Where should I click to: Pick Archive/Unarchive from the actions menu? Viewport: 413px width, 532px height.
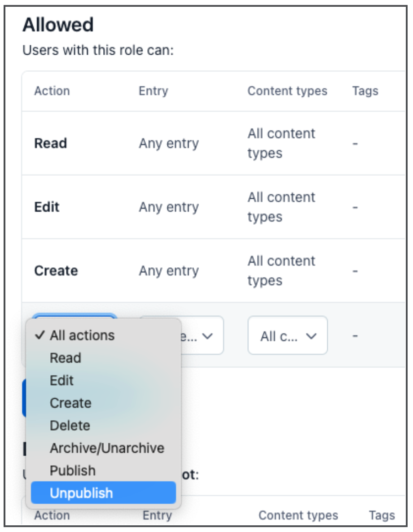[x=107, y=448]
